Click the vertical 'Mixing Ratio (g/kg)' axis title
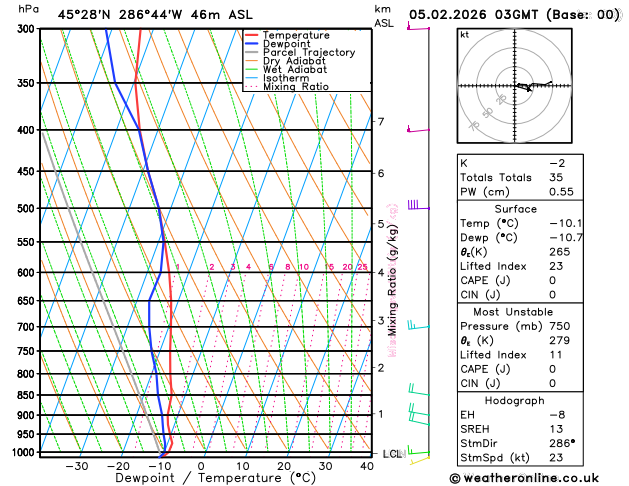 (x=392, y=281)
